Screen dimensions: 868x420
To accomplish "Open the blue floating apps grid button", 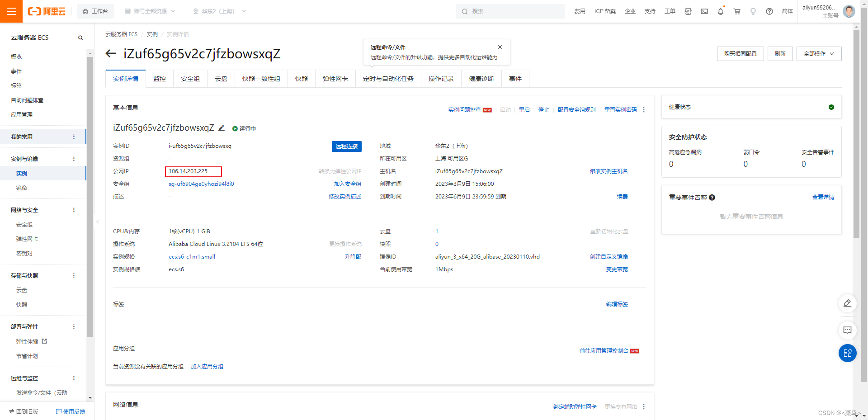I will 848,353.
